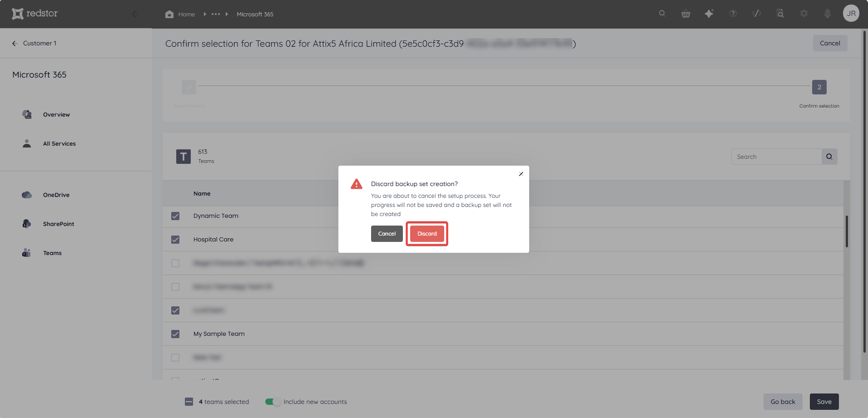Image resolution: width=868 pixels, height=418 pixels.
Task: Click the My Sample Team row name
Action: (x=219, y=334)
